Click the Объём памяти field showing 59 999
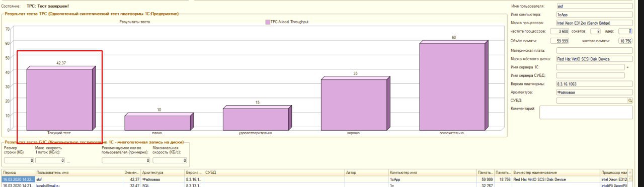Image resolution: width=644 pixels, height=187 pixels. point(560,41)
